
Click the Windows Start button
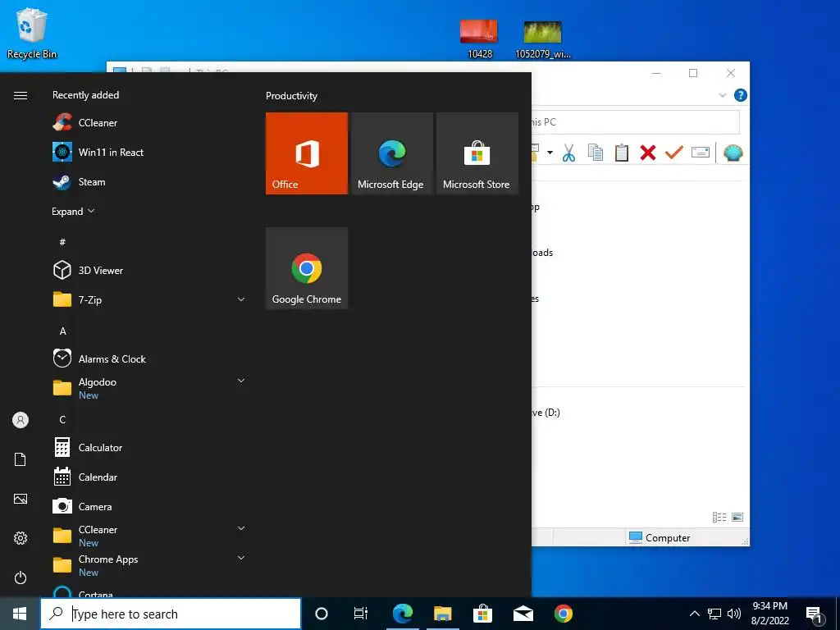pyautogui.click(x=20, y=614)
